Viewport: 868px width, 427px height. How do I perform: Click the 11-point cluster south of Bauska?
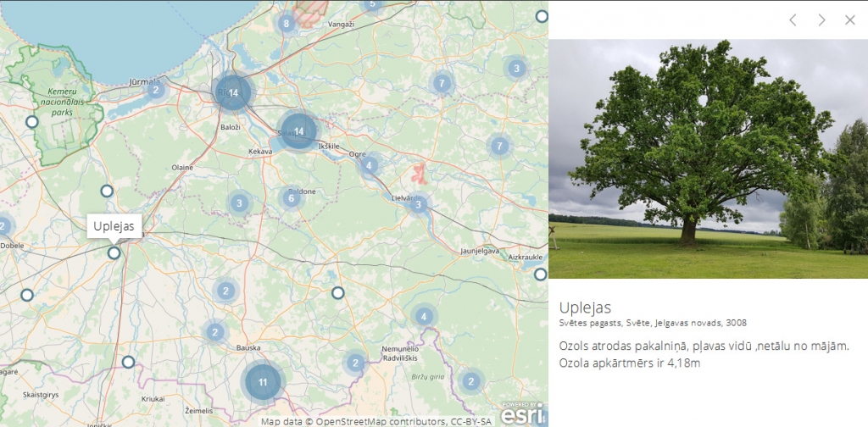[x=263, y=381]
